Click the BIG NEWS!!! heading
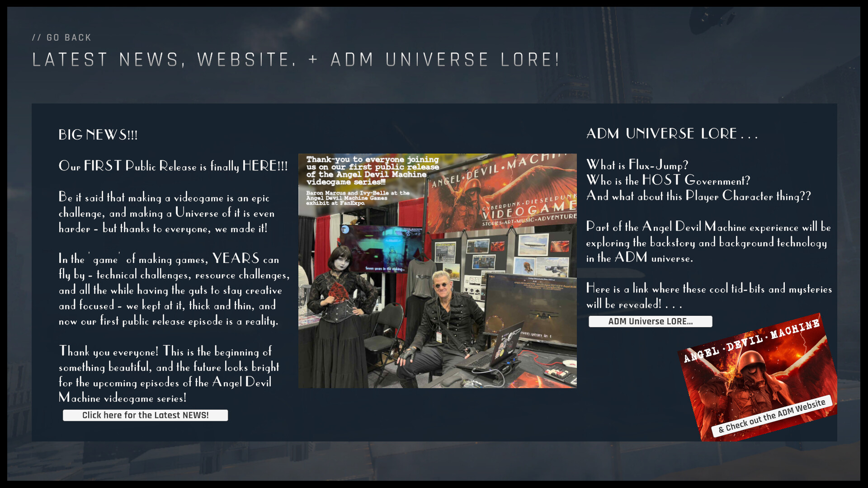Screen dimensions: 868x488 point(98,135)
